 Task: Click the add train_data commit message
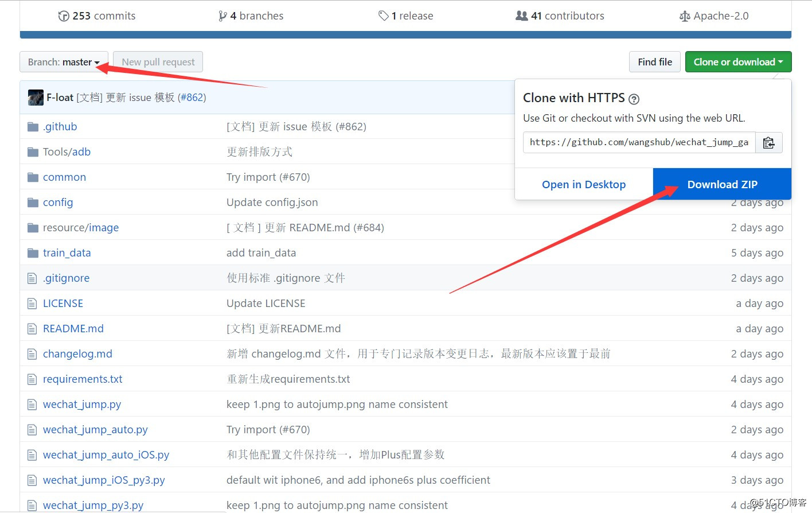click(261, 253)
